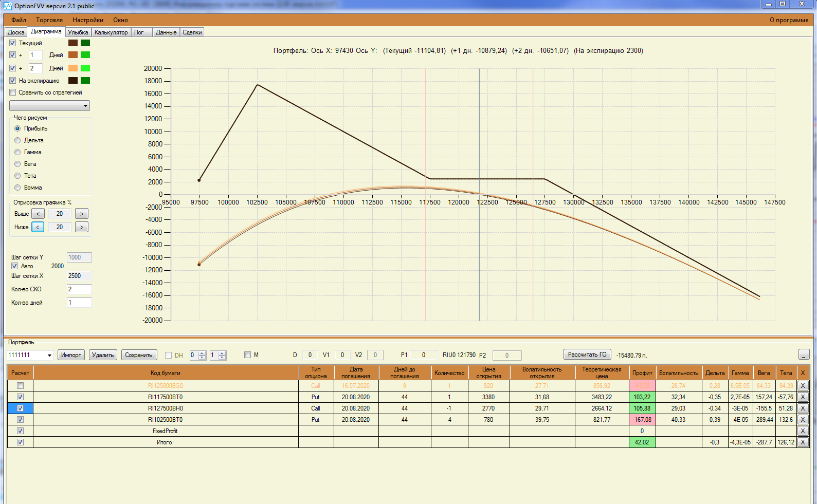
Task: Click the right arrow next to Ниже
Action: click(82, 227)
